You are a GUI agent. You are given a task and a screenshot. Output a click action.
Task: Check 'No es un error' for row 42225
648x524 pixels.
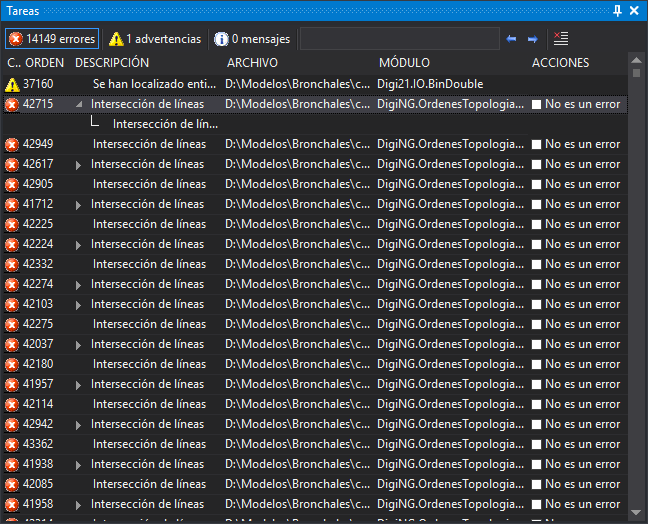tap(536, 224)
